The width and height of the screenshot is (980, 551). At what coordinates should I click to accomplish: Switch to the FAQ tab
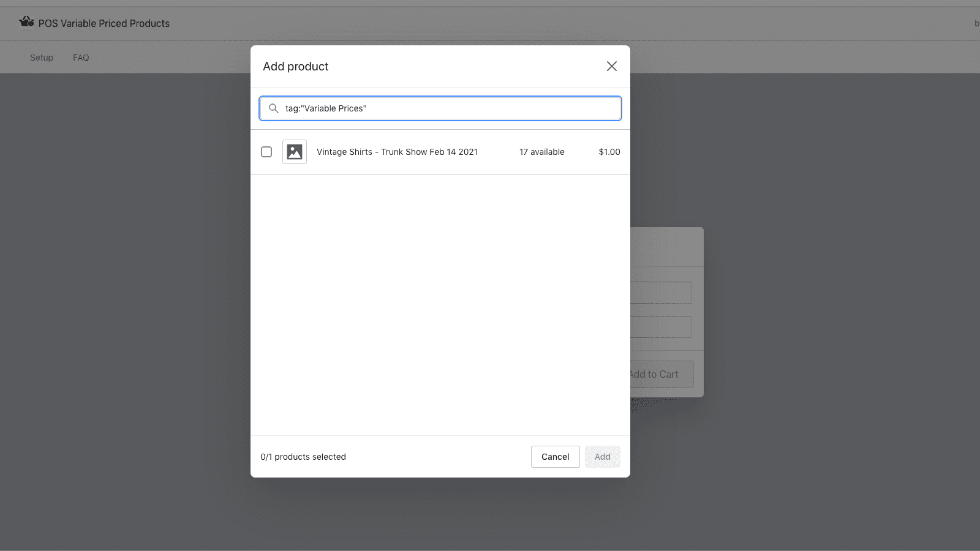(81, 58)
